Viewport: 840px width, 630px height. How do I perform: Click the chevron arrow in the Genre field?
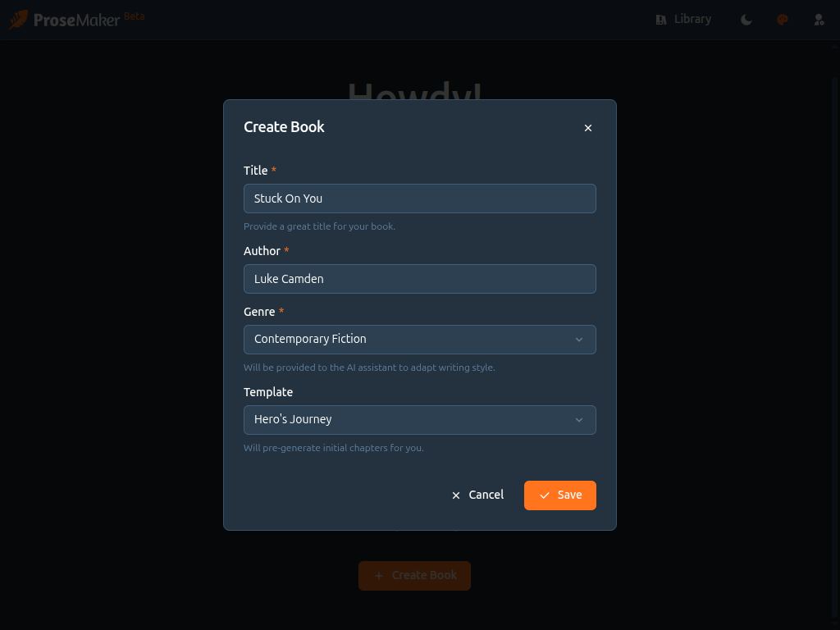click(x=579, y=340)
